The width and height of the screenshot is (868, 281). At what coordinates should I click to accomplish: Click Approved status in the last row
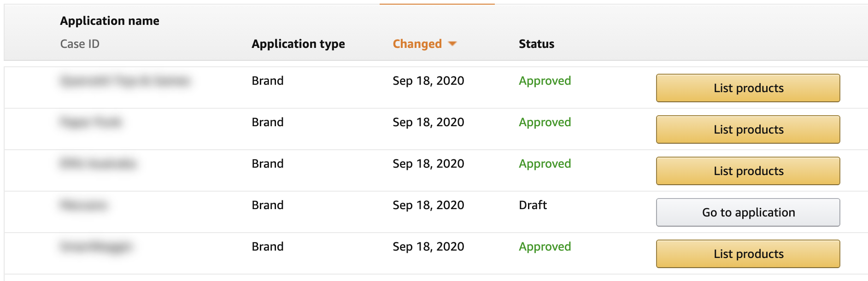pyautogui.click(x=545, y=247)
